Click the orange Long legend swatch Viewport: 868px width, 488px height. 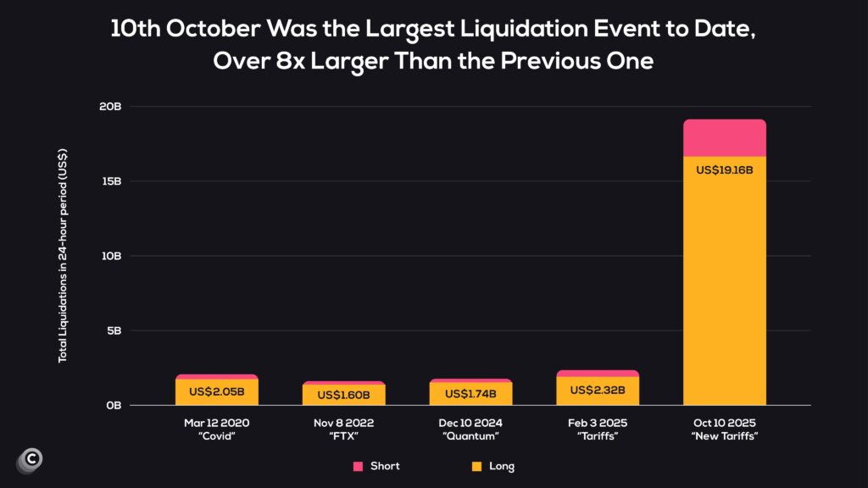[476, 466]
